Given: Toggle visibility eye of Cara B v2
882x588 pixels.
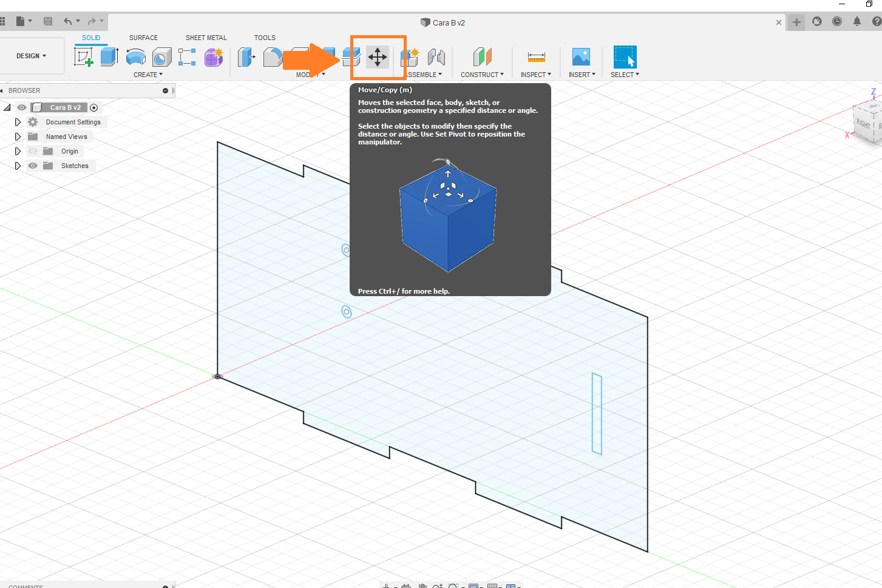Looking at the screenshot, I should tap(22, 107).
